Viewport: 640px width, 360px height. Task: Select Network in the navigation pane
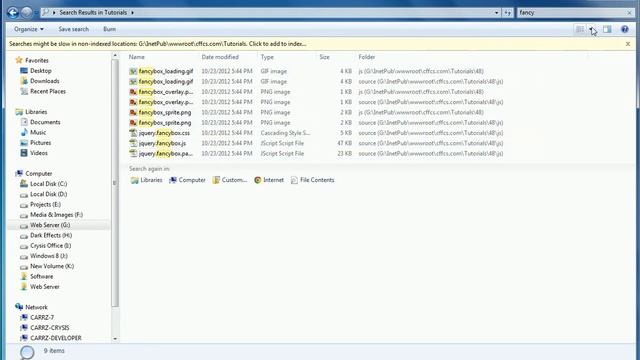(x=36, y=307)
